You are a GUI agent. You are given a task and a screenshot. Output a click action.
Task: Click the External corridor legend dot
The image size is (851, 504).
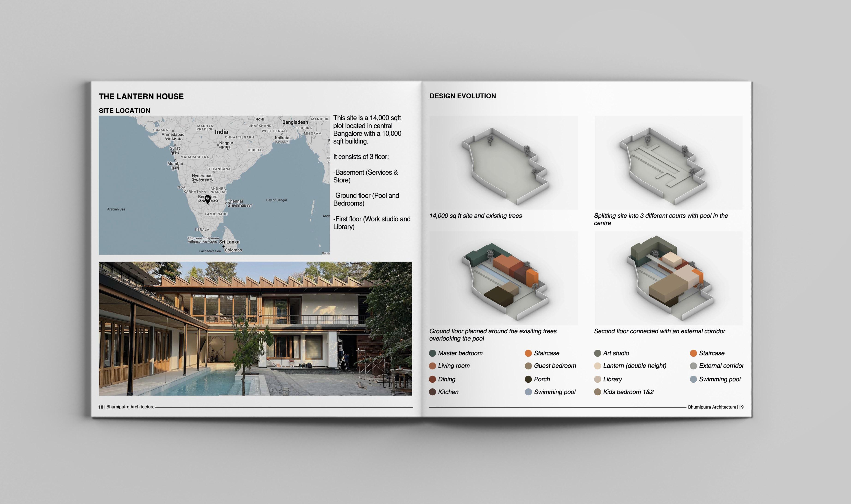(x=693, y=366)
